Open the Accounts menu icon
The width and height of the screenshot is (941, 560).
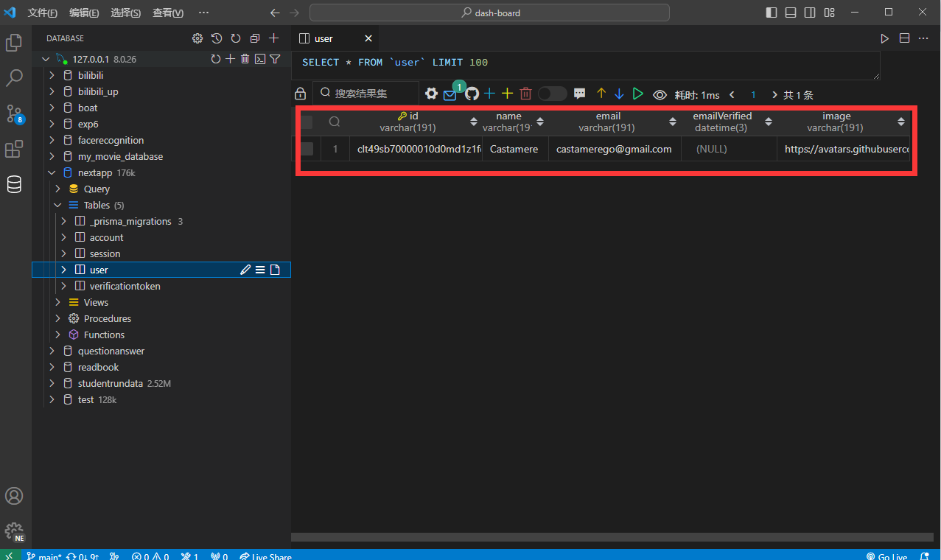tap(14, 496)
